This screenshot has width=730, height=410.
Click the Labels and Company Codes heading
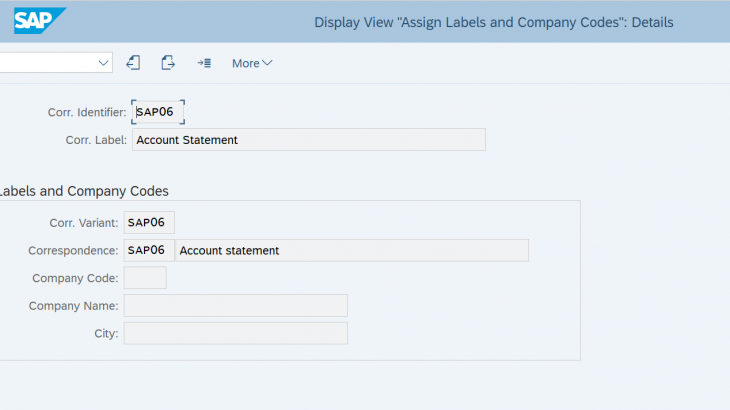[84, 191]
